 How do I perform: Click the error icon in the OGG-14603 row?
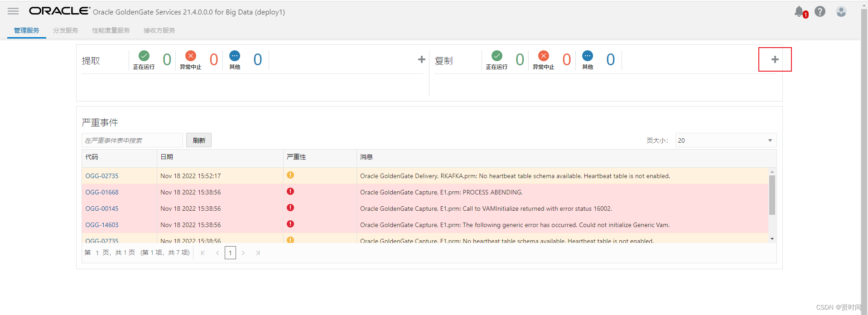tap(290, 224)
